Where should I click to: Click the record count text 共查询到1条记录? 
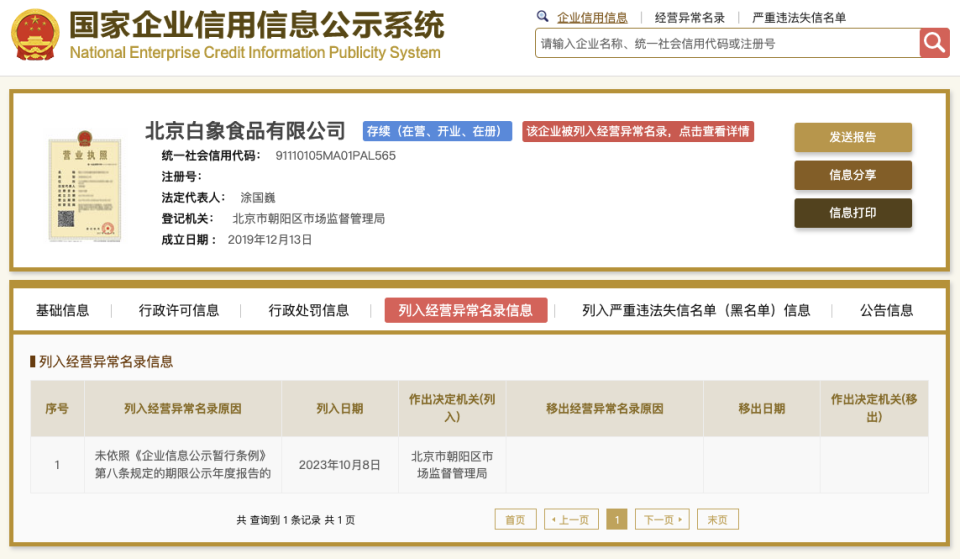[x=279, y=520]
